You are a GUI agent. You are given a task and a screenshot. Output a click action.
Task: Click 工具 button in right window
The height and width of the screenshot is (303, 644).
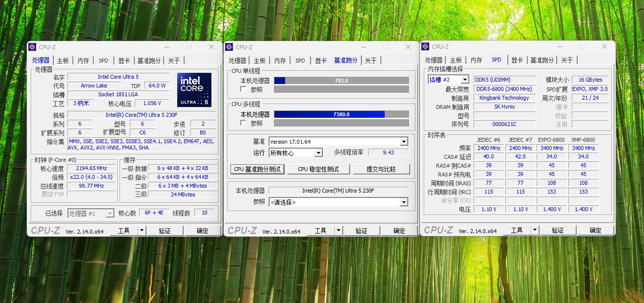coord(517,230)
